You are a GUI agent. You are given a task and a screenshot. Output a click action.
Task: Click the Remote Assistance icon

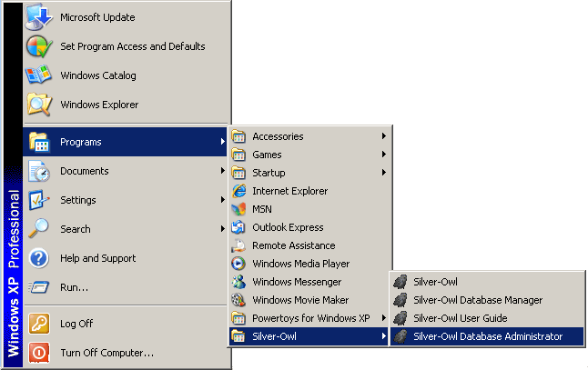(238, 245)
